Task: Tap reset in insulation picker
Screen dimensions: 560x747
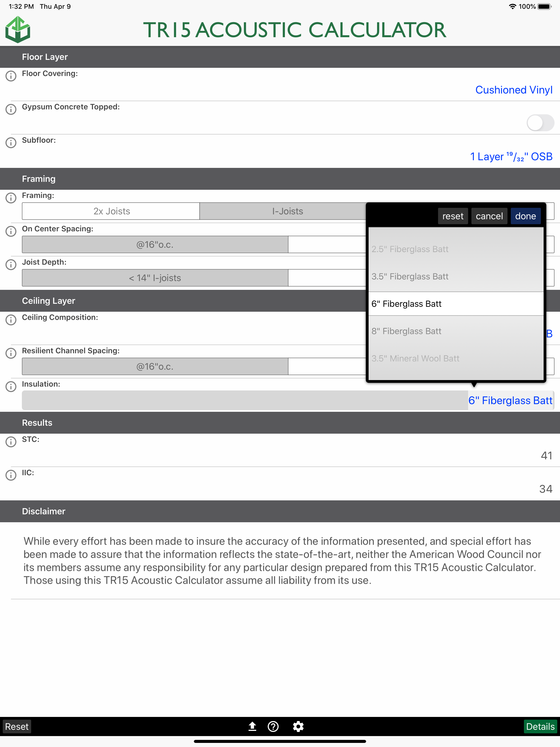Action: point(453,216)
